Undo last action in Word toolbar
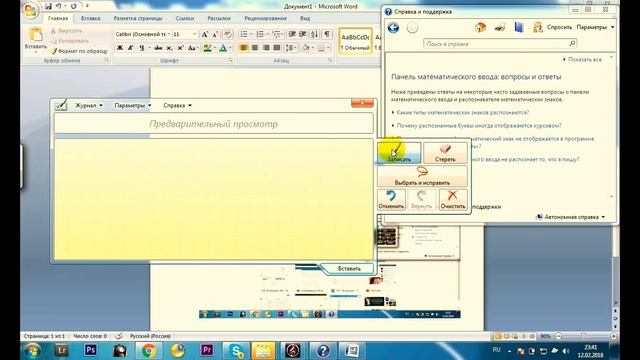Image resolution: width=640 pixels, height=360 pixels. pos(58,6)
